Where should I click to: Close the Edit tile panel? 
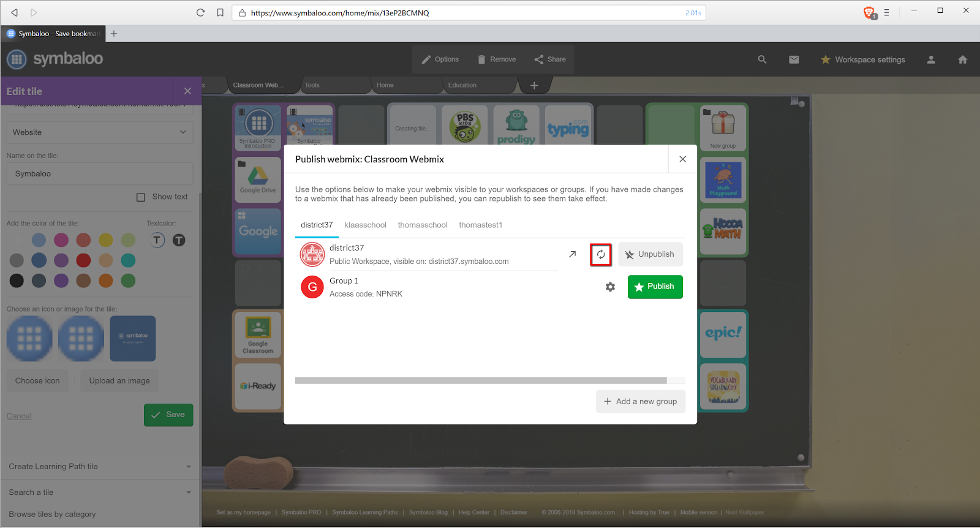(187, 91)
